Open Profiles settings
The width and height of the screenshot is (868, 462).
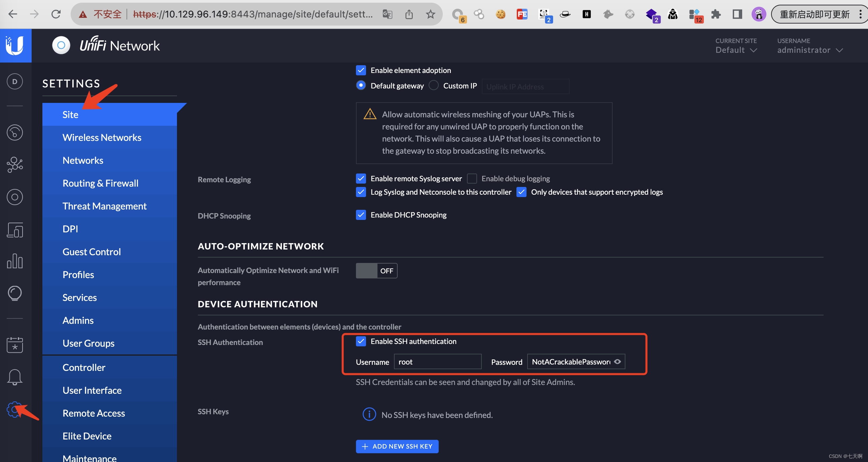(x=110, y=275)
